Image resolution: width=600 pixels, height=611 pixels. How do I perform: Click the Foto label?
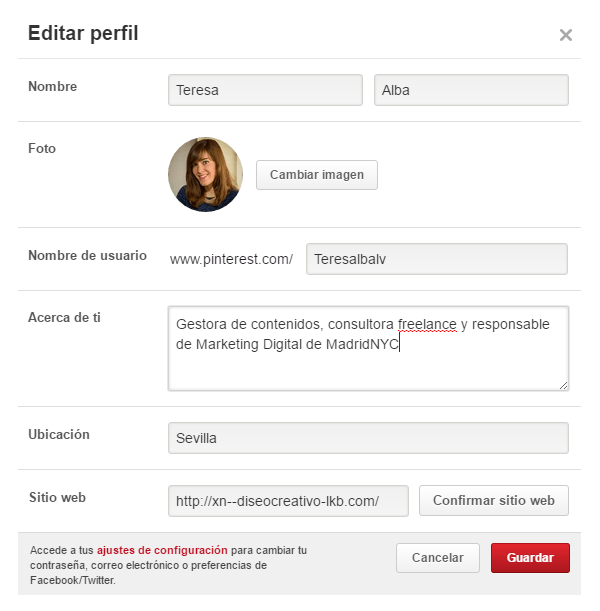tap(42, 148)
